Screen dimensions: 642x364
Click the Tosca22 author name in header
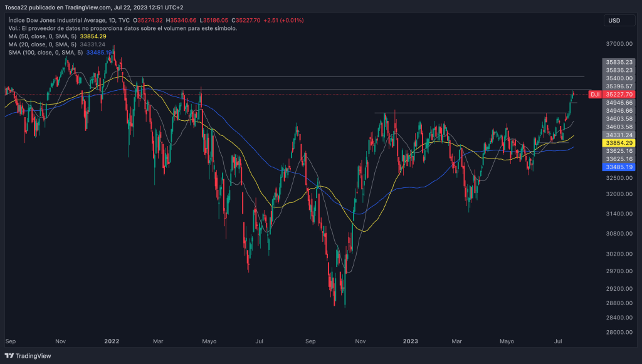[18, 8]
